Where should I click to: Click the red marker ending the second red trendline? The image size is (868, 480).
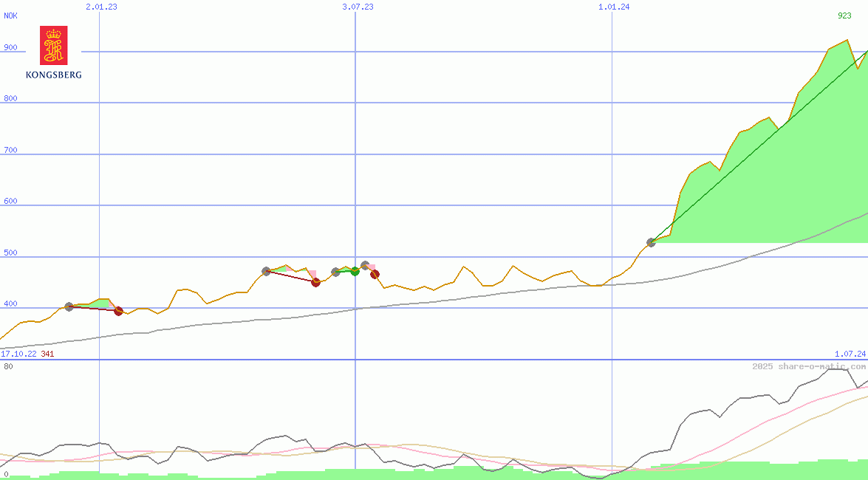[x=316, y=281]
